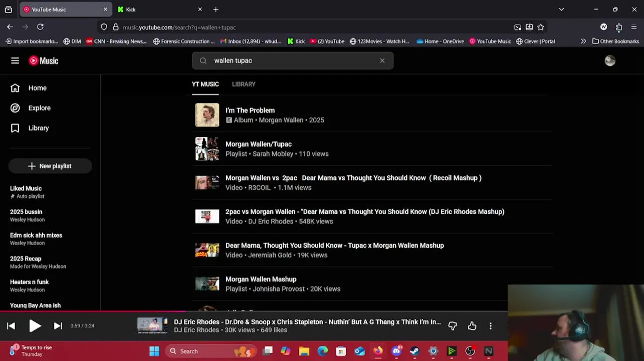Close the YouTube Music browser tab
644x361 pixels.
pyautogui.click(x=105, y=10)
